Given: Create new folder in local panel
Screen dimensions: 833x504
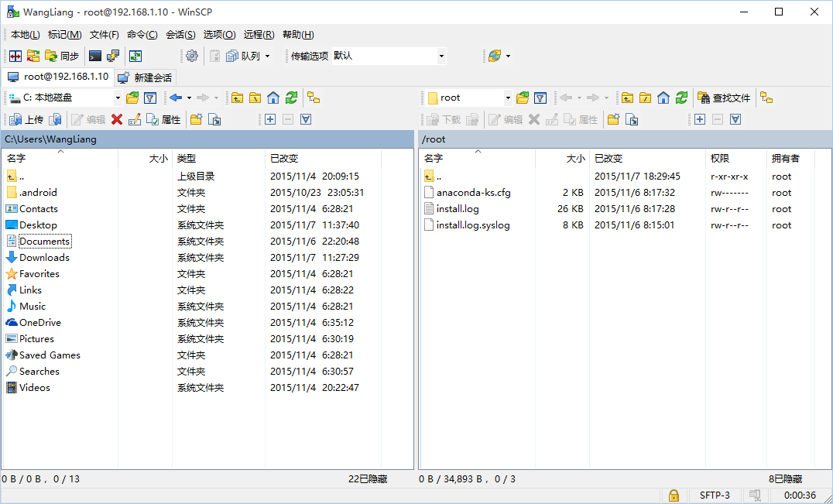Looking at the screenshot, I should pos(196,119).
